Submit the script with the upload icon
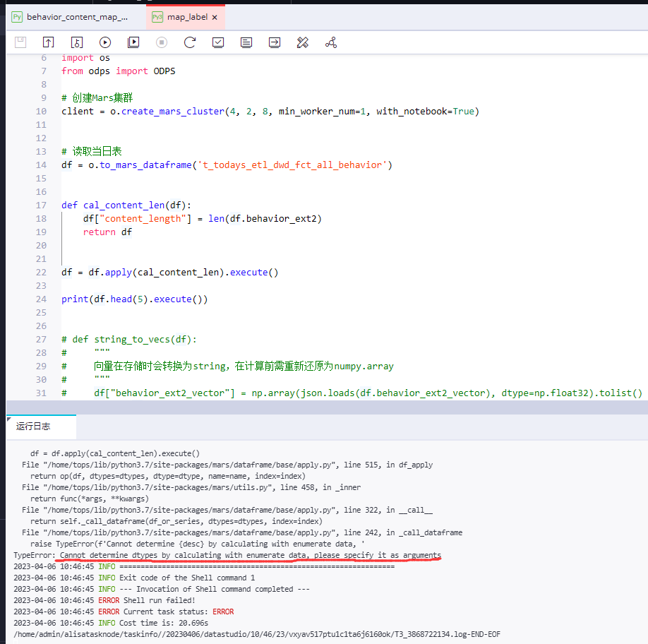 pyautogui.click(x=48, y=42)
